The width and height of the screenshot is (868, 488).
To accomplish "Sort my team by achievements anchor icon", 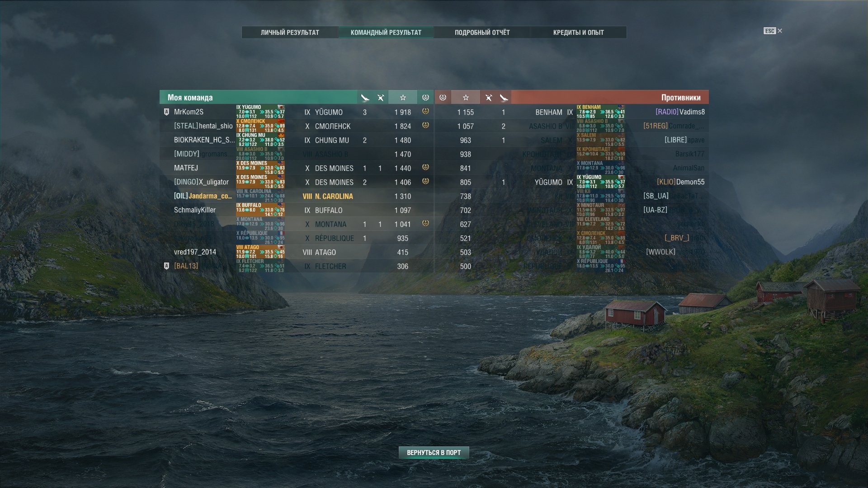I will (x=425, y=98).
